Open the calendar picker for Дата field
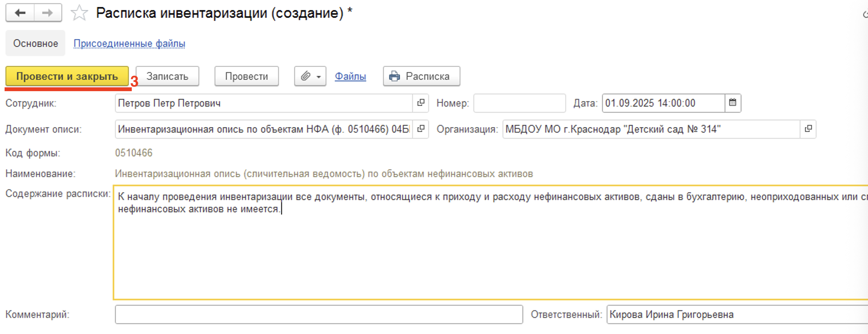Viewport: 868px width, 334px height. click(x=732, y=103)
